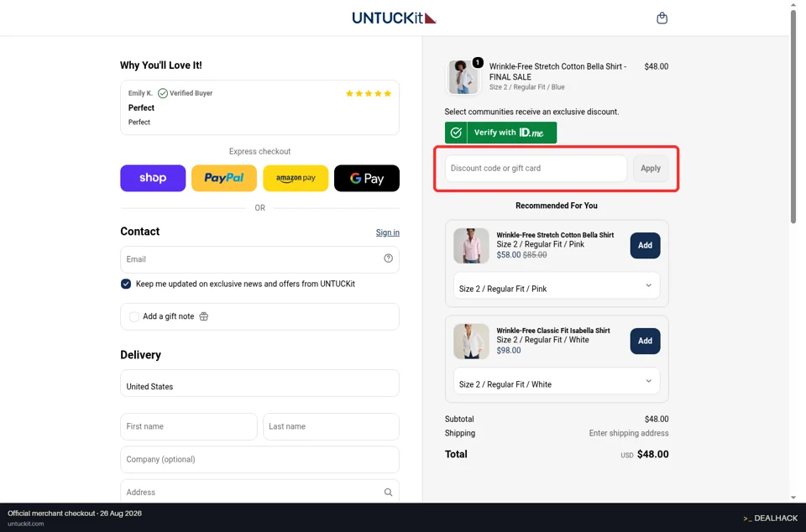Click the cart quantity badge showing 1
Screen dimensions: 806x532
pyautogui.click(x=478, y=62)
